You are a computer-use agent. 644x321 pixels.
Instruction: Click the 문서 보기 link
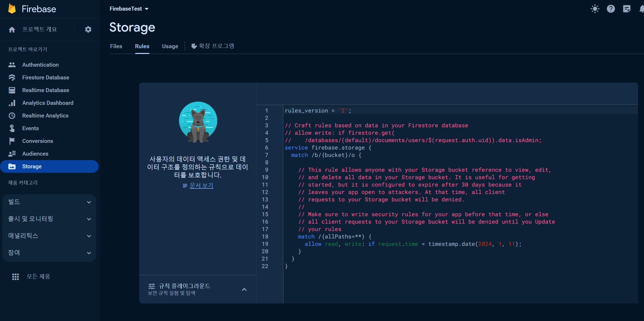tap(201, 186)
